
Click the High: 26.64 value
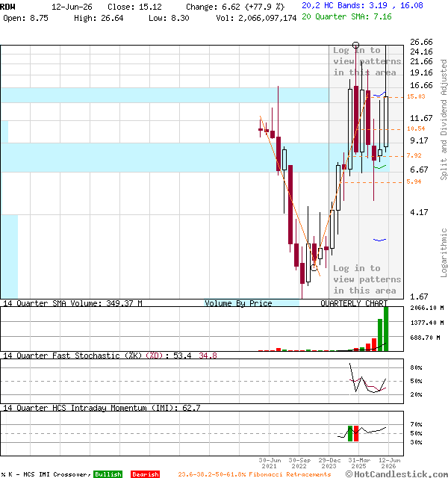point(99,18)
